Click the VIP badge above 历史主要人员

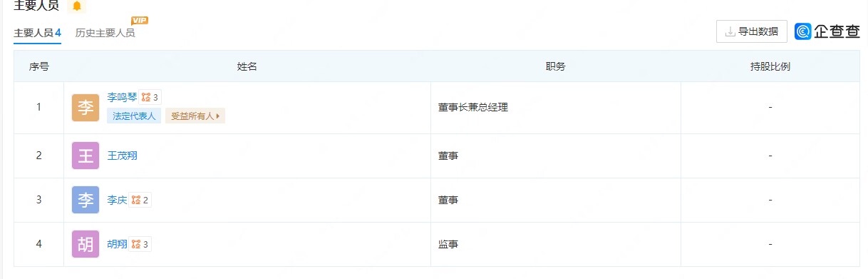tap(140, 21)
